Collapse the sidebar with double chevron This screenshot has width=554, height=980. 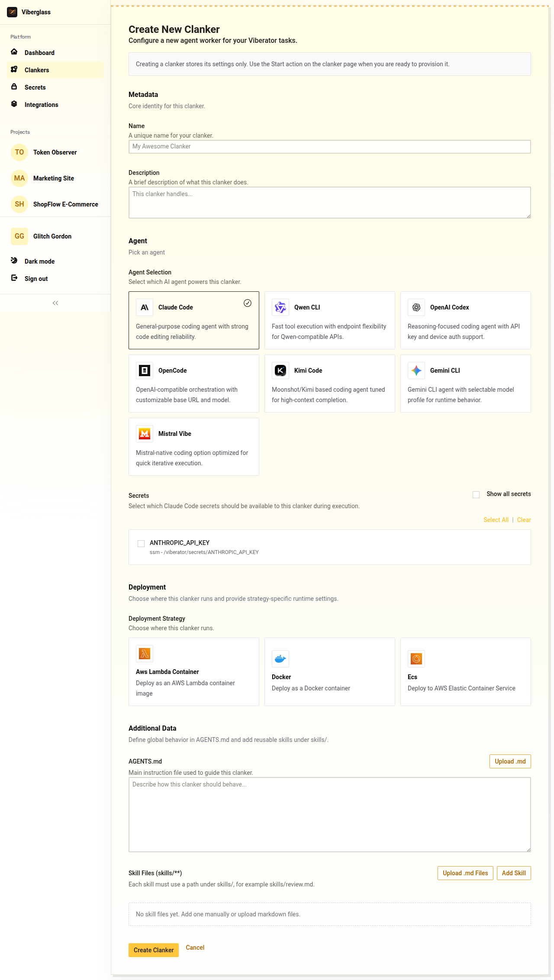[x=55, y=303]
